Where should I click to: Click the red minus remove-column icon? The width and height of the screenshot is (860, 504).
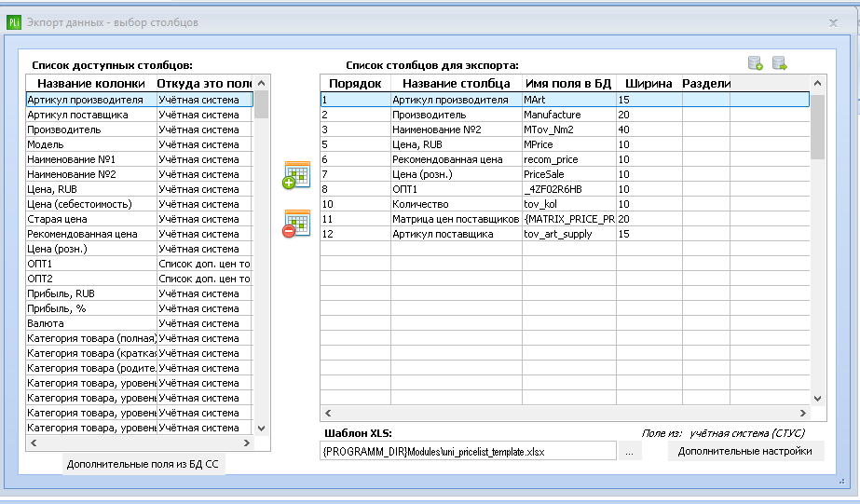pos(296,224)
